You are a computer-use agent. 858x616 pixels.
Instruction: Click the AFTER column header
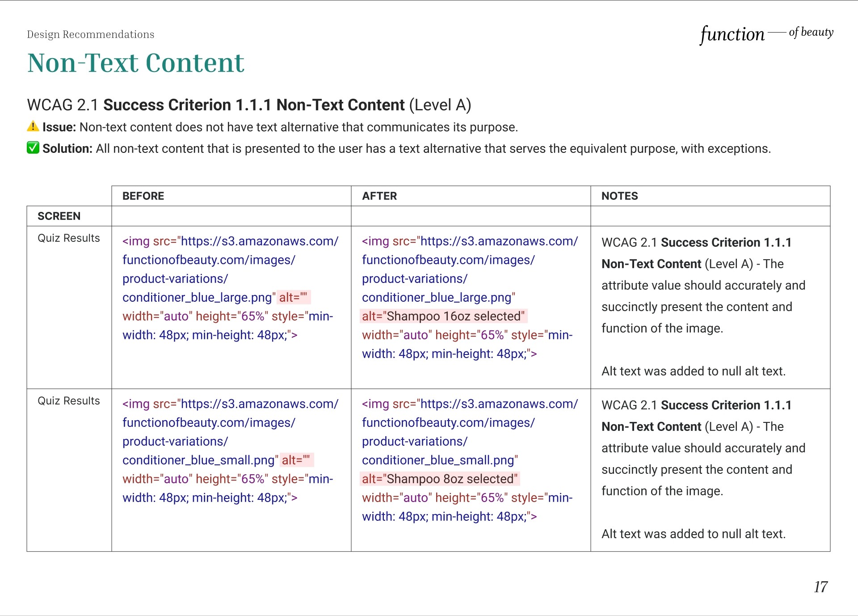pyautogui.click(x=379, y=196)
